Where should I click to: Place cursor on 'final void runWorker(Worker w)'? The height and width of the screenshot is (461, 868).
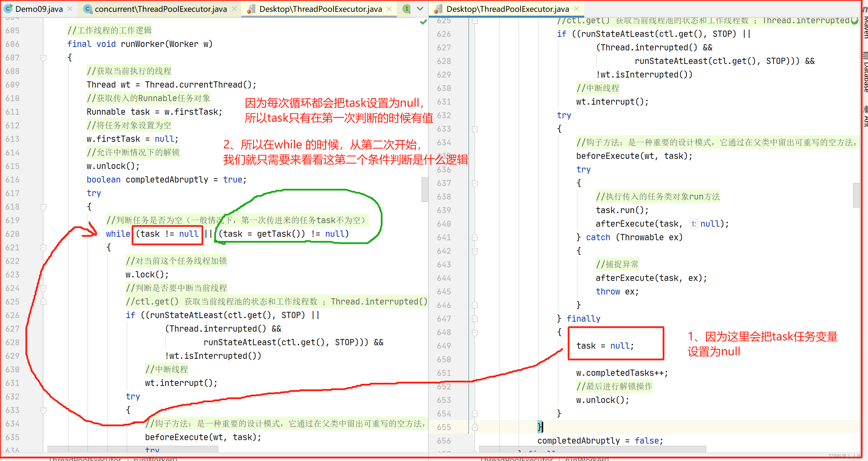(140, 44)
